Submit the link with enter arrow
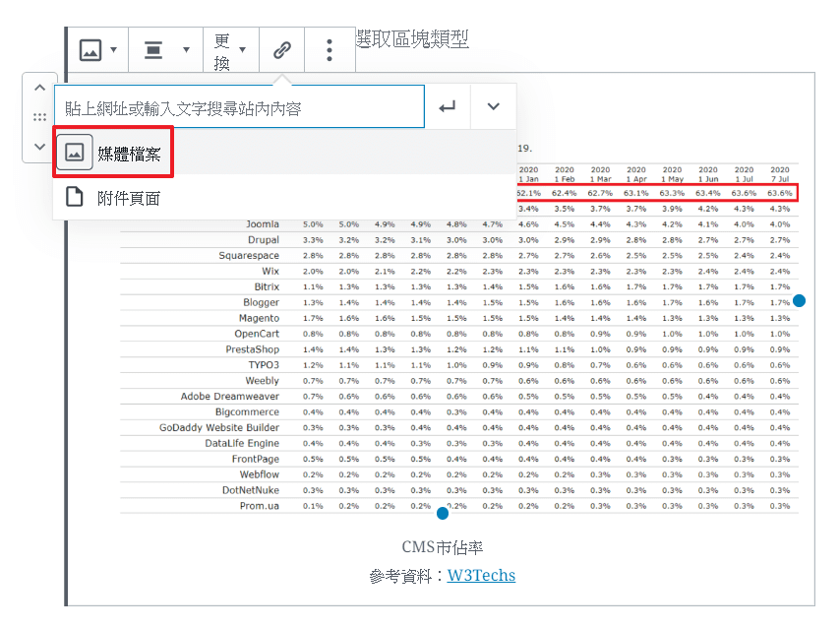The width and height of the screenshot is (840, 628). click(447, 106)
